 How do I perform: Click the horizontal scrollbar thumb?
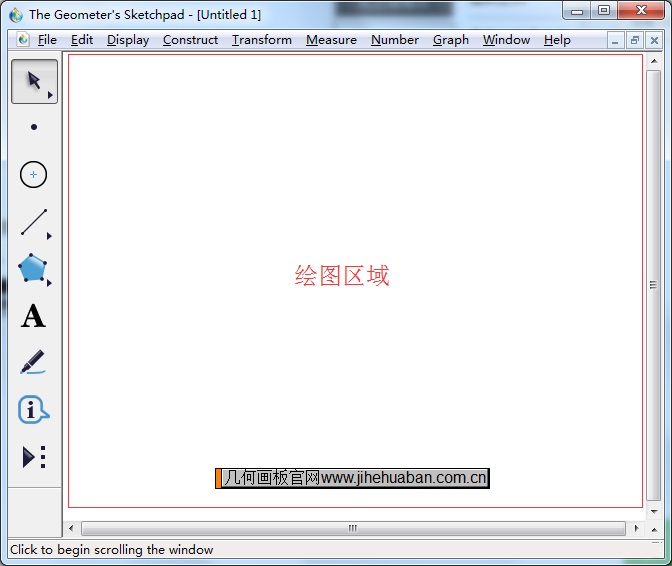click(x=353, y=528)
